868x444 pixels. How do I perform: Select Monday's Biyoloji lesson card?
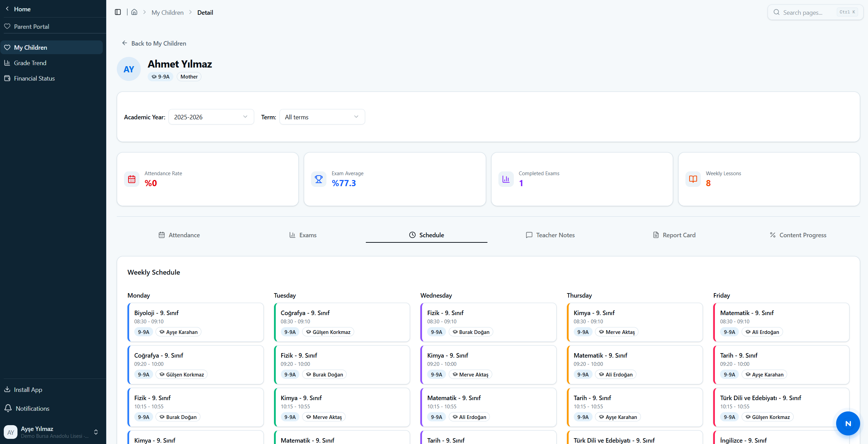coord(196,322)
